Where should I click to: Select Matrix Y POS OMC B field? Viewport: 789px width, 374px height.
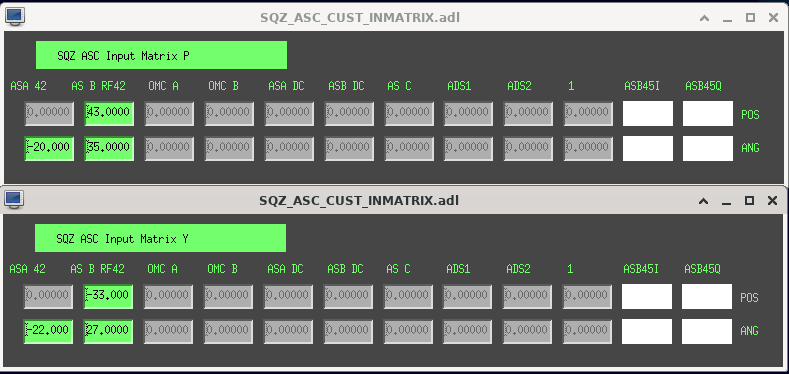[228, 296]
